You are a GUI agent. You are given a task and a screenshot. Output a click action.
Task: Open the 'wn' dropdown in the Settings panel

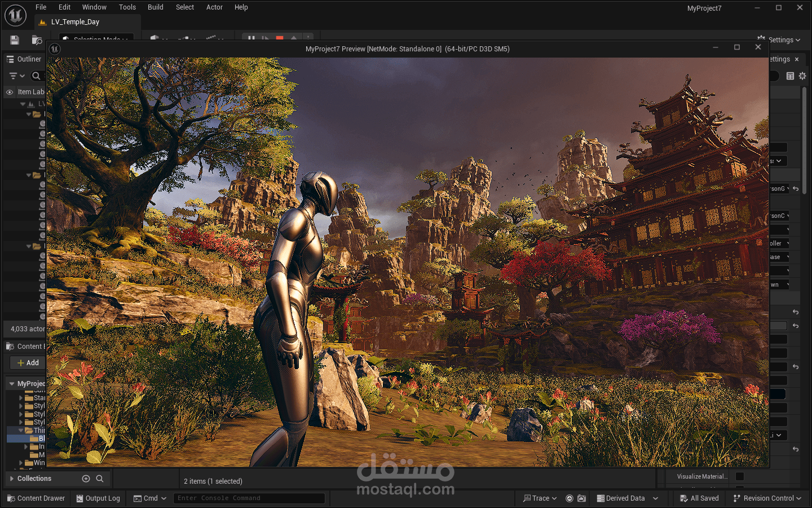coord(780,284)
